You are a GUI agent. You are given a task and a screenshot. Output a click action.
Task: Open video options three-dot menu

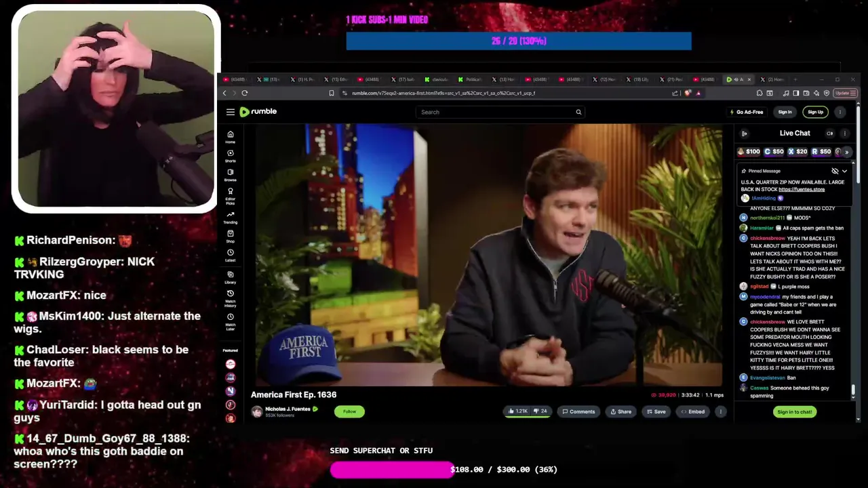tap(720, 411)
